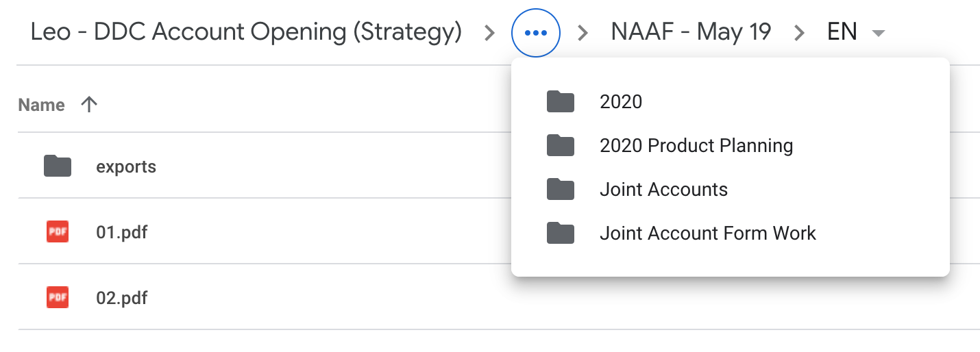Sort files by the Name column header
The height and width of the screenshot is (352, 980).
(x=41, y=105)
